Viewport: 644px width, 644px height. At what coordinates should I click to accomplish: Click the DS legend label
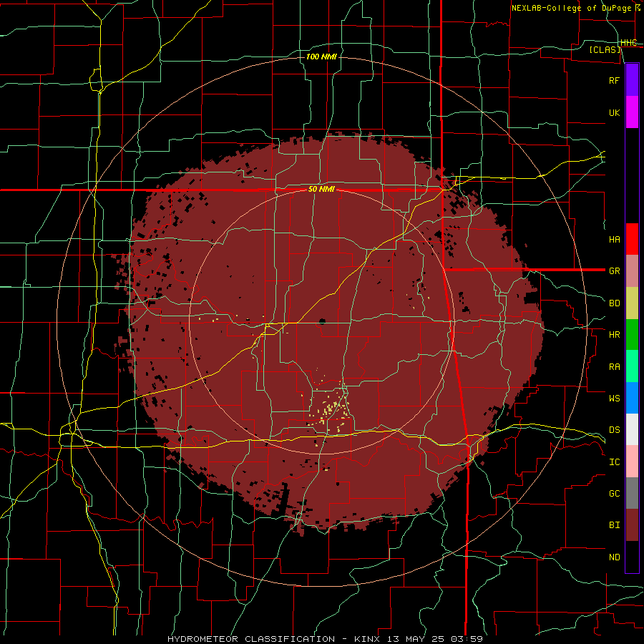click(x=615, y=430)
